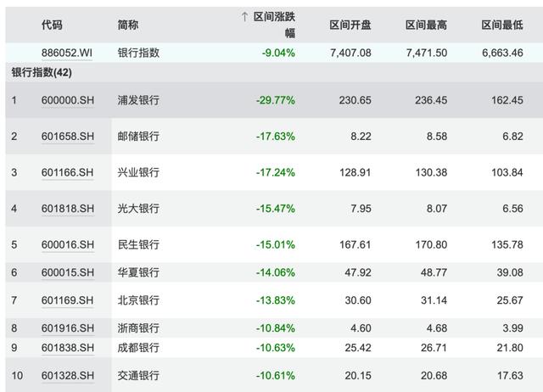Select the 区间开盘 column header
The image size is (543, 392).
[350, 25]
